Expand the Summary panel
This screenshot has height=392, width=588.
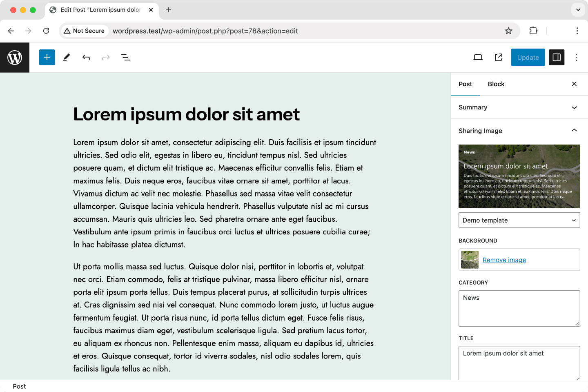(x=519, y=107)
